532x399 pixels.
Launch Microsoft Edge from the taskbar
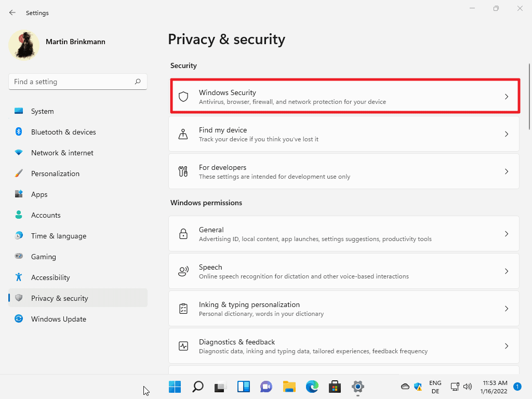coord(312,387)
